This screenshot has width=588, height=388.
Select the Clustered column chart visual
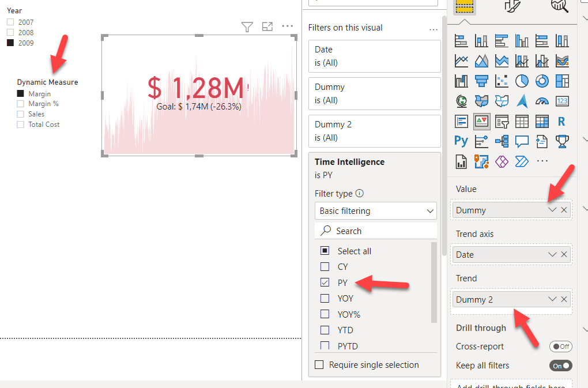(522, 40)
